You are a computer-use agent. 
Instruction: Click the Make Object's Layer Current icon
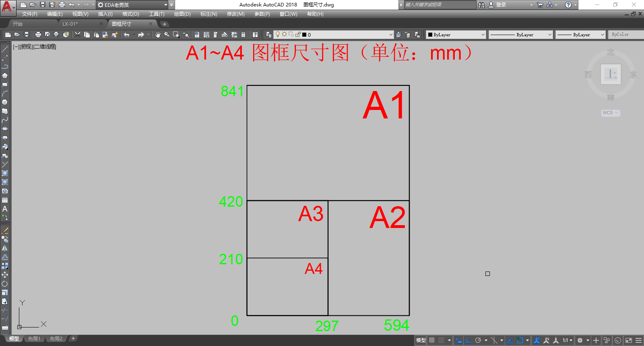point(398,35)
